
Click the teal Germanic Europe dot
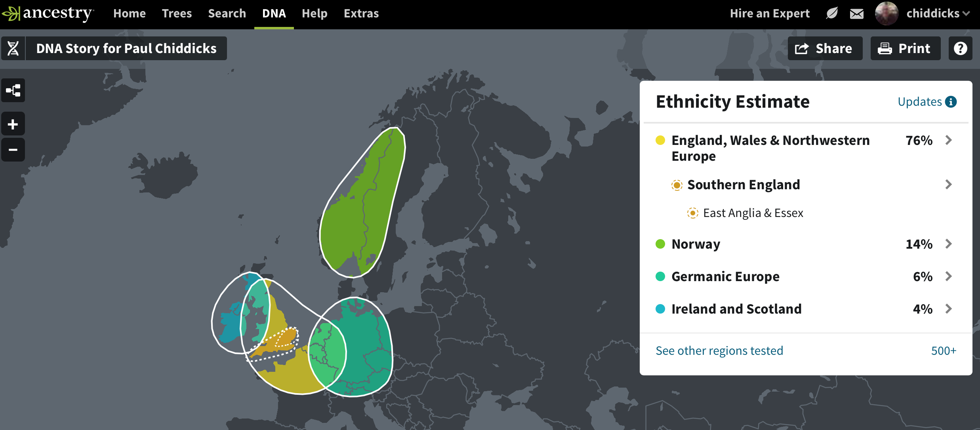pos(660,276)
